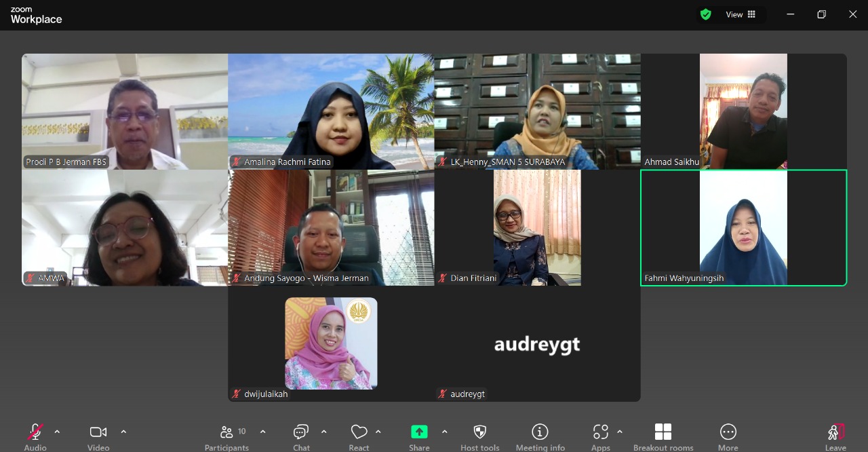
Task: Open the More options menu
Action: 728,432
